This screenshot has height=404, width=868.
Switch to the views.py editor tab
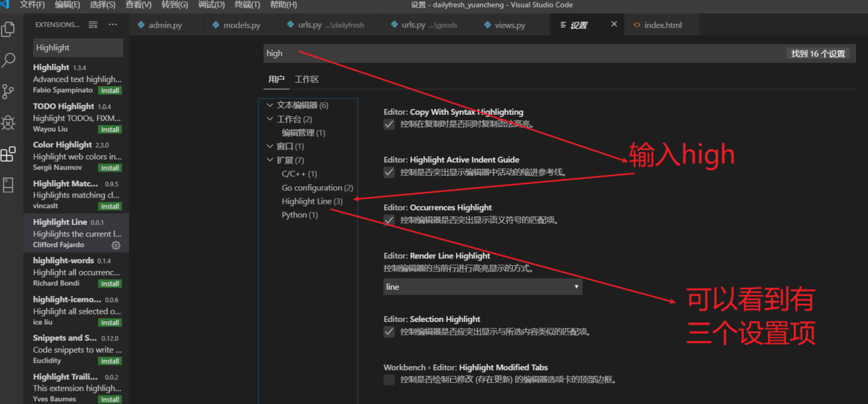click(513, 25)
